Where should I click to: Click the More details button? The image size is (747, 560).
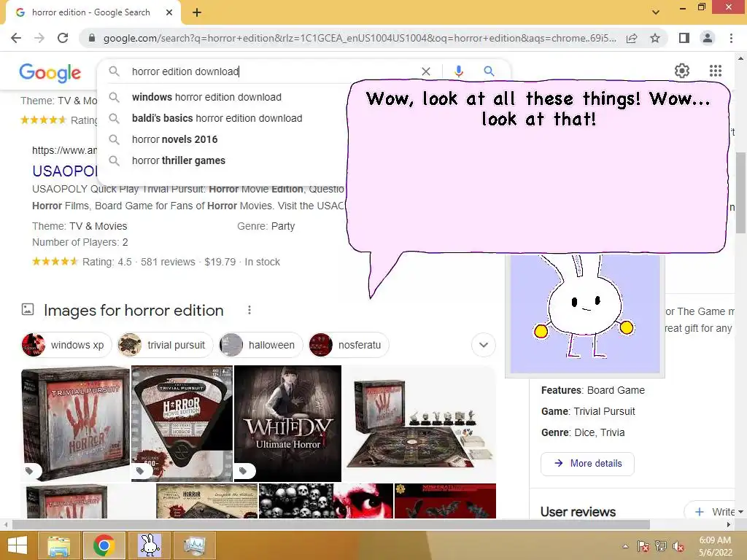point(587,463)
